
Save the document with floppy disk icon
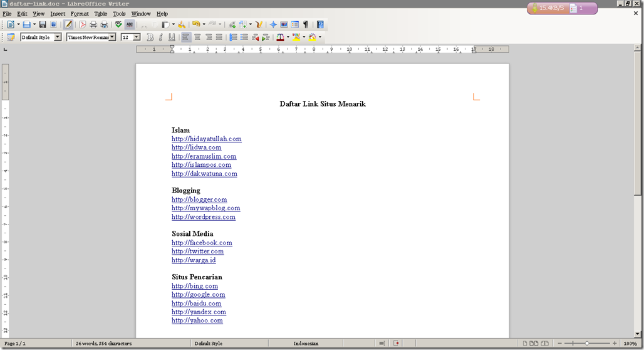pos(43,24)
